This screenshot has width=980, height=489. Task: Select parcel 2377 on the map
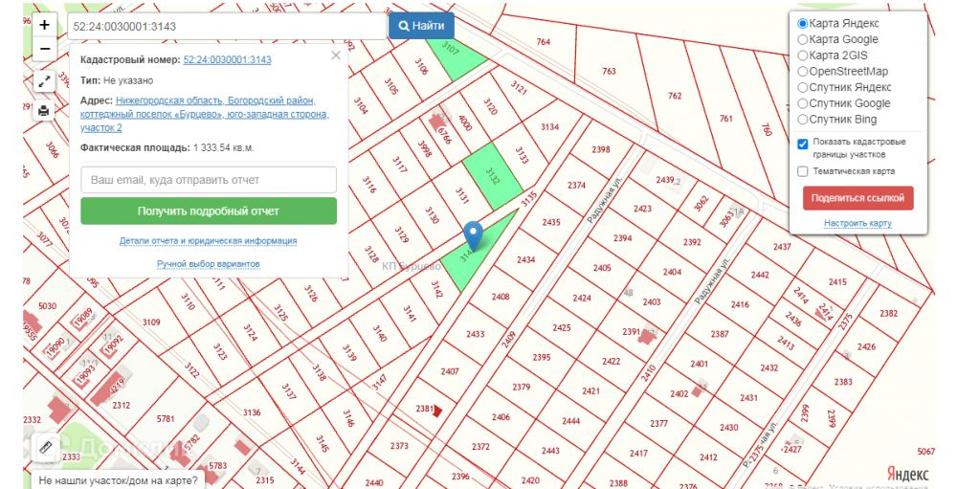pyautogui.click(x=658, y=423)
